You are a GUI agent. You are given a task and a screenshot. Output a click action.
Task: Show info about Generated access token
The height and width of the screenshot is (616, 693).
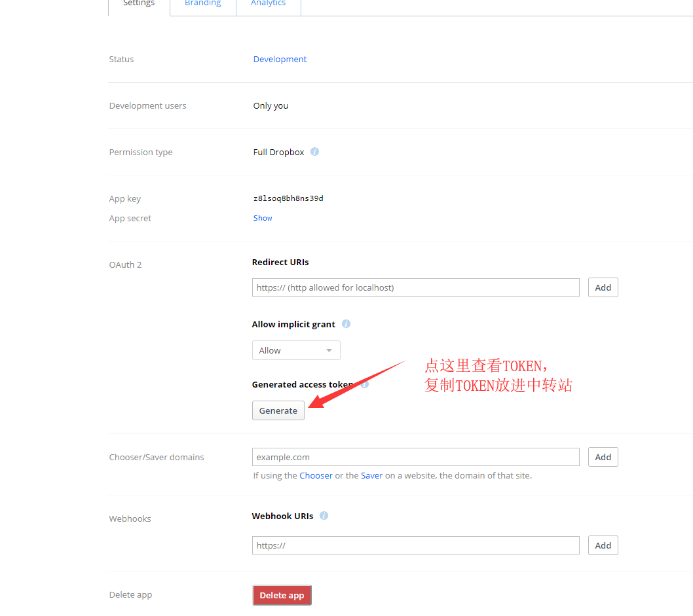click(365, 384)
